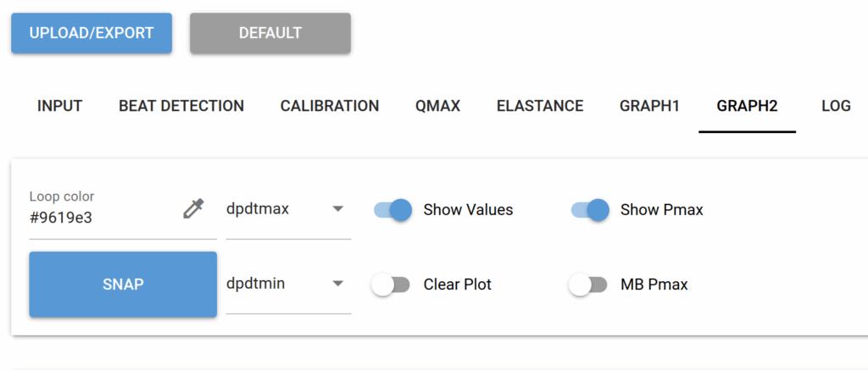The image size is (868, 370).
Task: Enable the Clear Plot toggle
Action: point(391,284)
